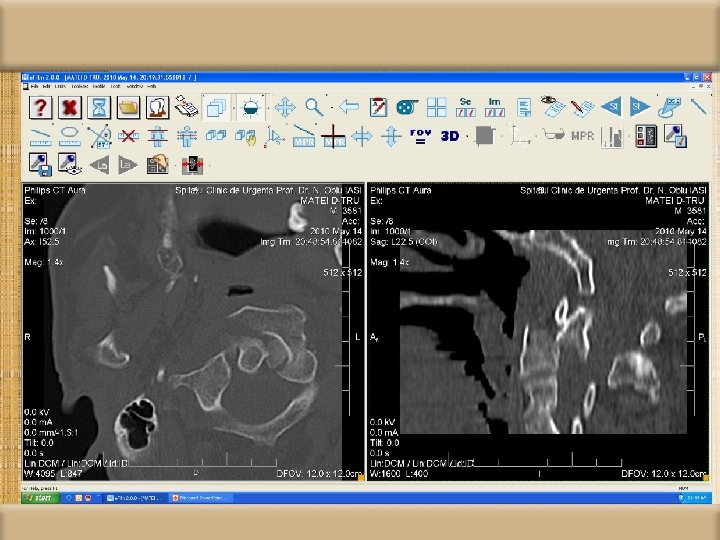Select the text annotation pencil icon
Viewport: 720px width, 540px height.
coord(378,107)
